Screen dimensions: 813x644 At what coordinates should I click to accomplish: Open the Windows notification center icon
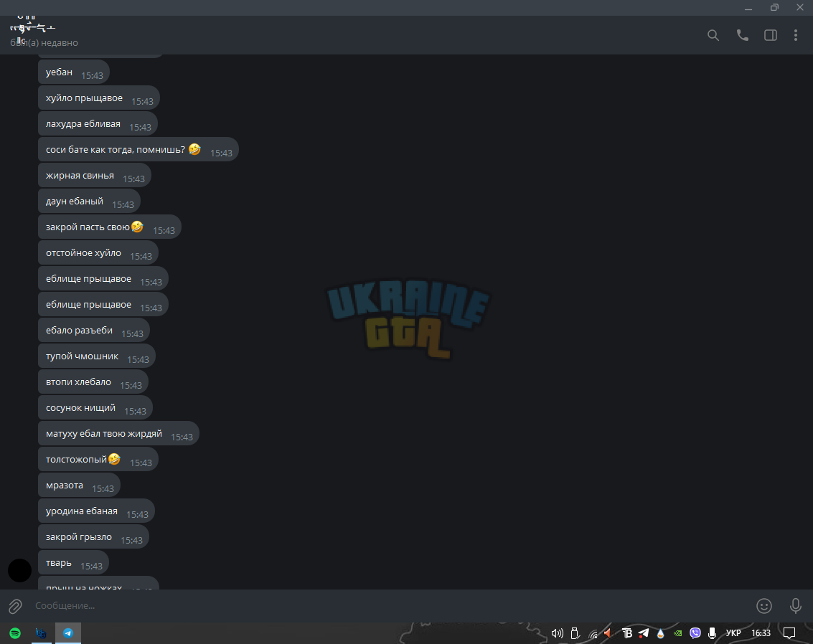789,633
